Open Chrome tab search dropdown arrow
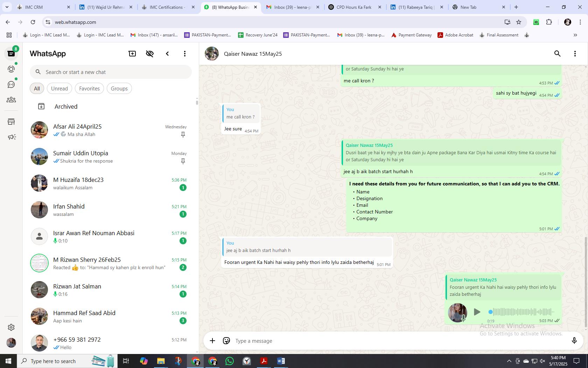 [7, 7]
